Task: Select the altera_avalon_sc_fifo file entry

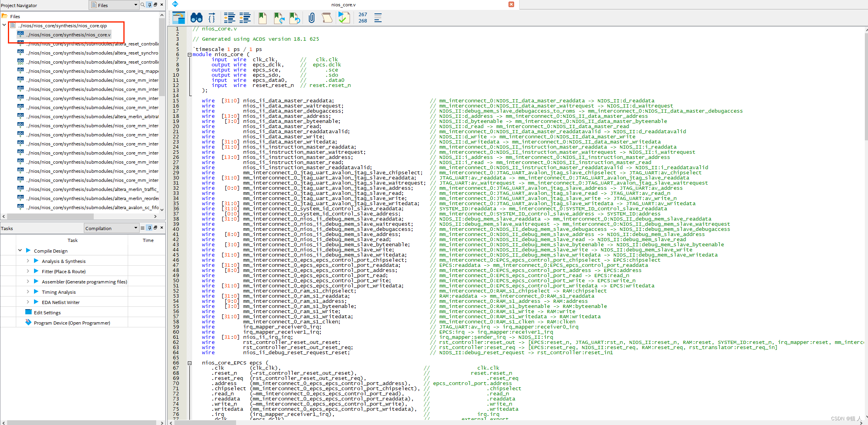Action: 92,208
